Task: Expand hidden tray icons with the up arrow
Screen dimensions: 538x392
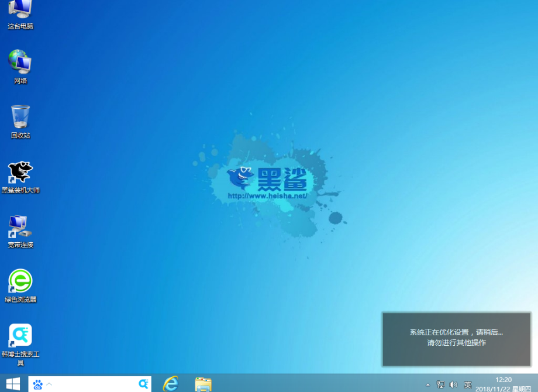Action: click(427, 385)
